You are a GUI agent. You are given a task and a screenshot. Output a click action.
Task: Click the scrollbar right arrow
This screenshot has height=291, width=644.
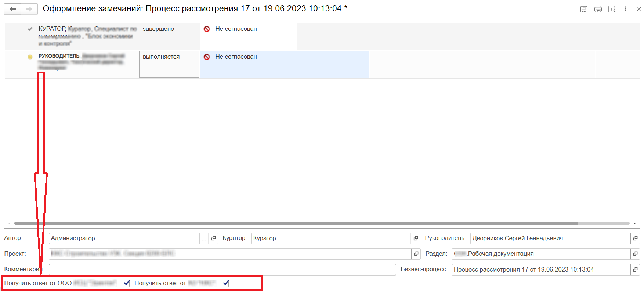[x=634, y=223]
